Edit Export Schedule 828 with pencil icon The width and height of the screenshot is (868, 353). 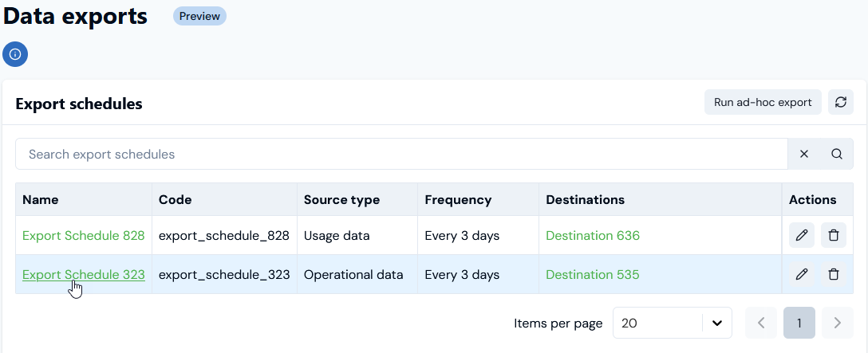coord(802,235)
